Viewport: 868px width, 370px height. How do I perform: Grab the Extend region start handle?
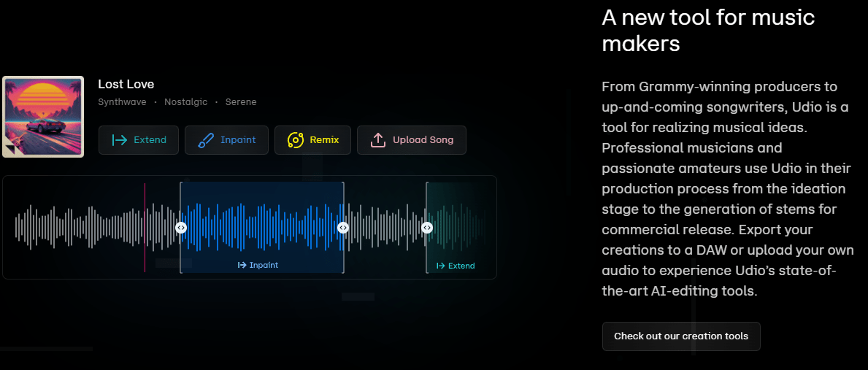[x=427, y=227]
